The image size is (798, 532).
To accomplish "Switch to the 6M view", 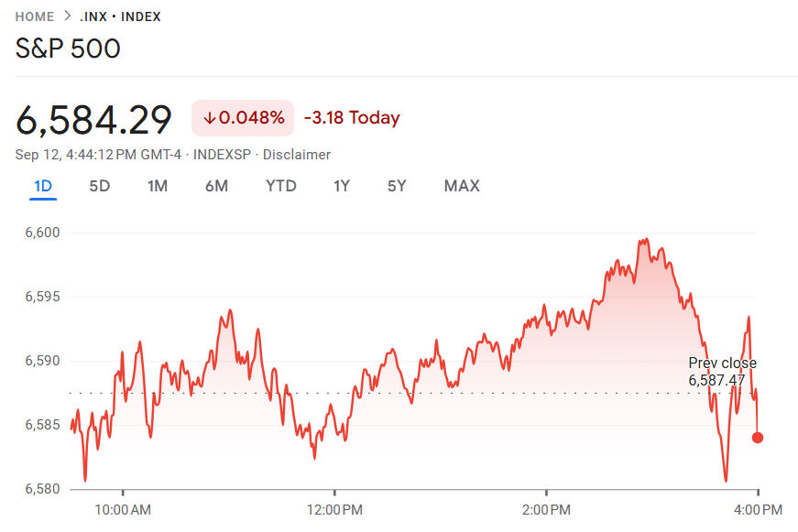I will pos(217,185).
